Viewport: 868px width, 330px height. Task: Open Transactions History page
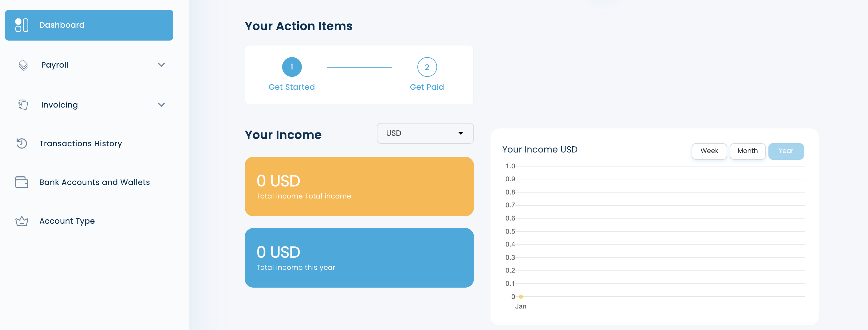pyautogui.click(x=81, y=143)
